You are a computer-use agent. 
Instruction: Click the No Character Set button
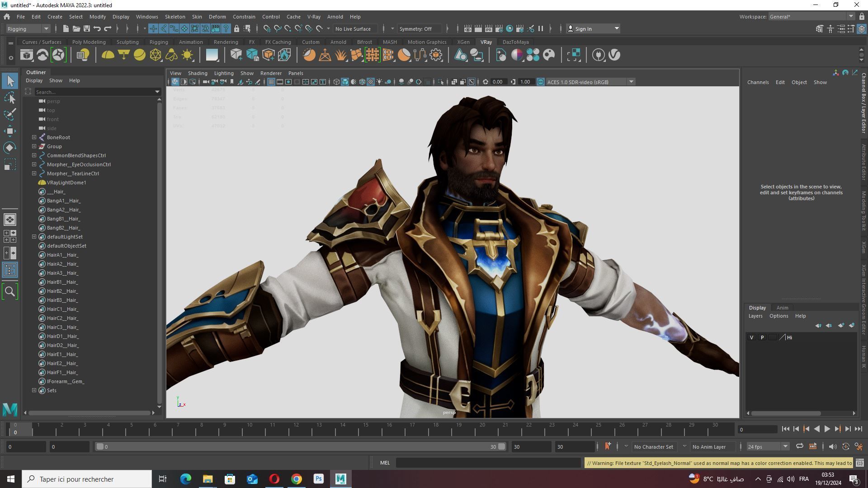pos(654,447)
